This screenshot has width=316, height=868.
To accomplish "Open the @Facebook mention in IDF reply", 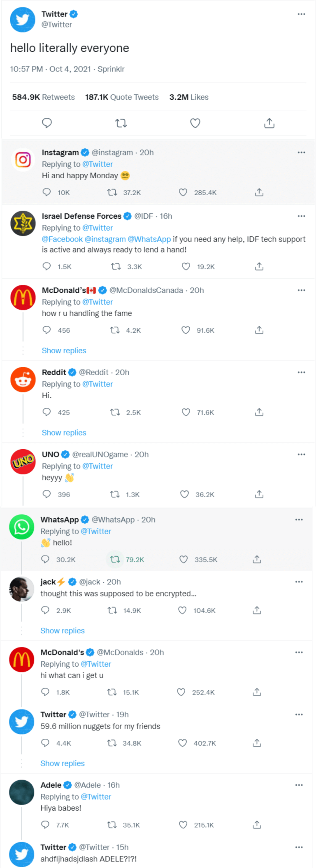I will coord(62,239).
